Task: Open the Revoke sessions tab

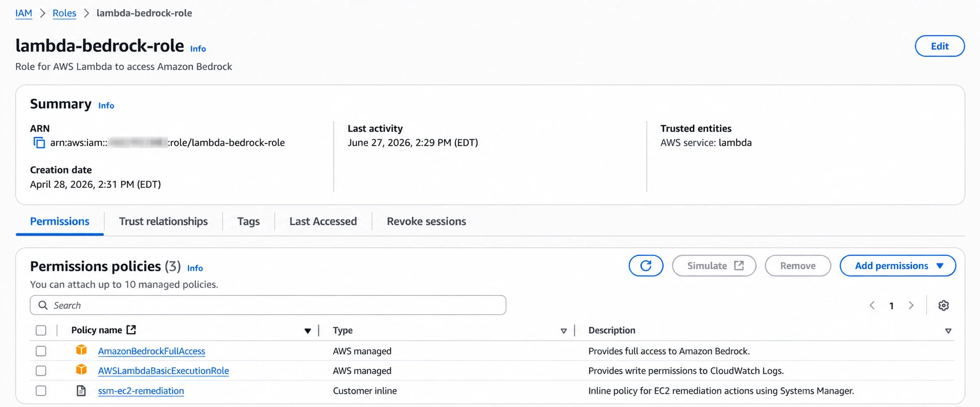Action: (x=426, y=221)
